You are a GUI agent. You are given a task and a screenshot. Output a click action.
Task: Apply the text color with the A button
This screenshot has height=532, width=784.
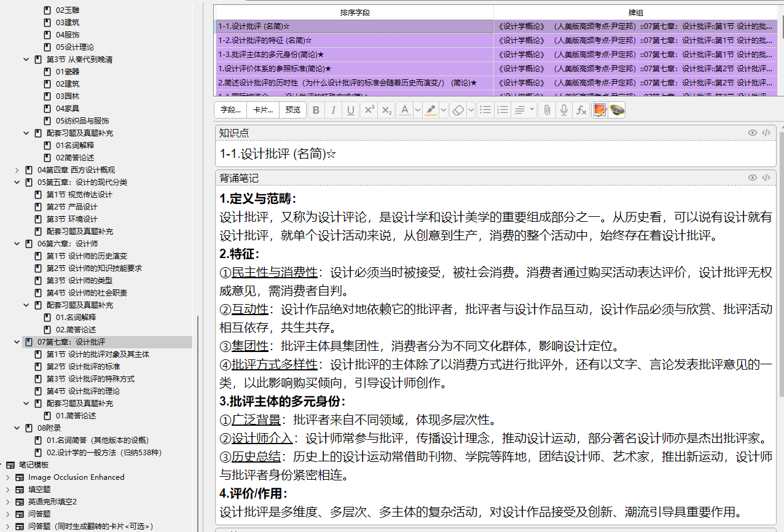point(404,110)
